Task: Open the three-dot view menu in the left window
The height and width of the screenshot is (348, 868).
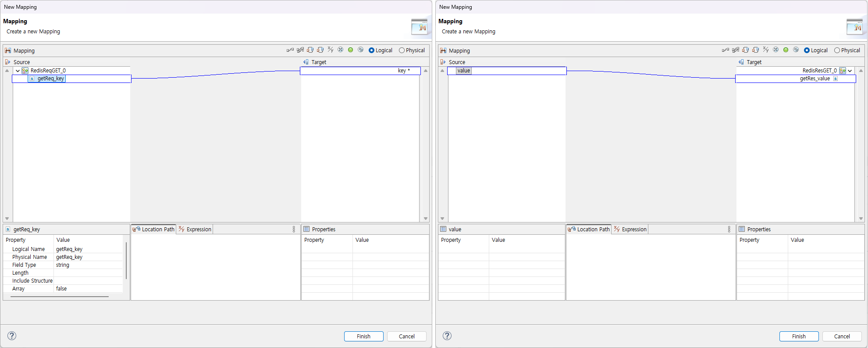Action: 294,230
